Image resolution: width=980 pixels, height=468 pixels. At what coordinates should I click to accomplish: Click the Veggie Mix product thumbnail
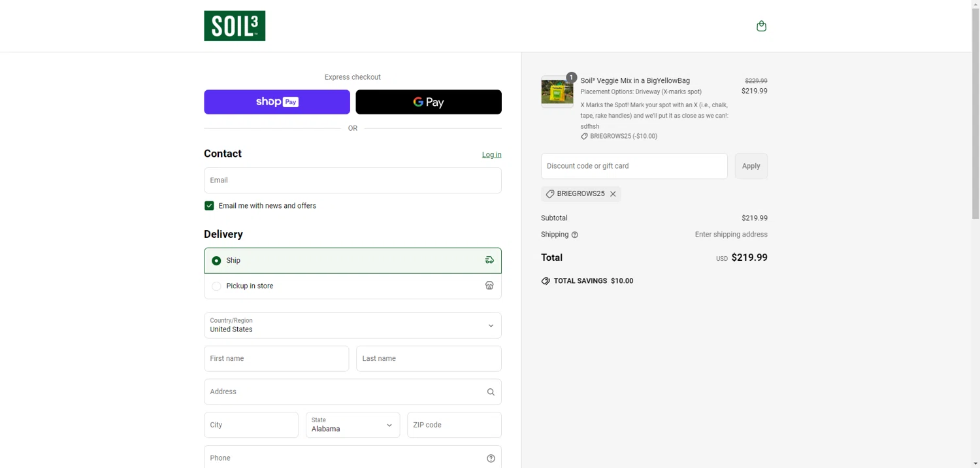point(557,92)
